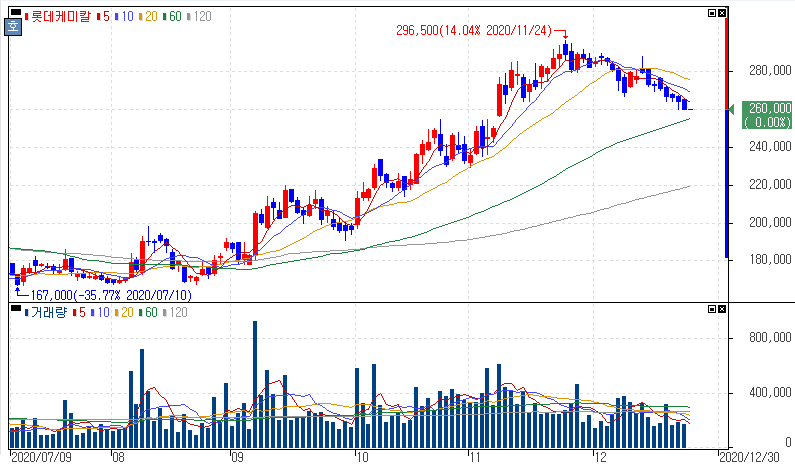The height and width of the screenshot is (467, 795).
Task: Click the 08 month label on the date axis
Action: (x=118, y=457)
